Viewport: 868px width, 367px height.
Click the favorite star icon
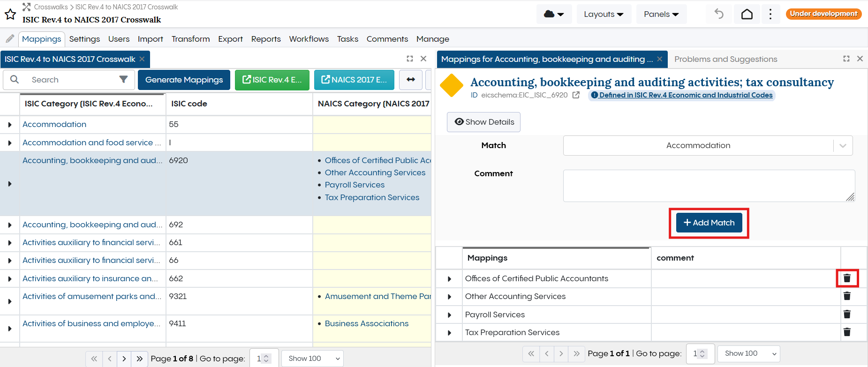(x=10, y=14)
